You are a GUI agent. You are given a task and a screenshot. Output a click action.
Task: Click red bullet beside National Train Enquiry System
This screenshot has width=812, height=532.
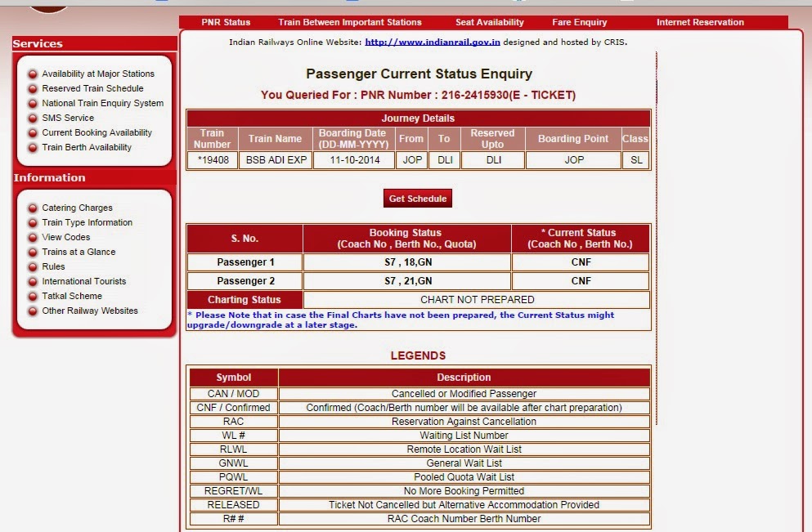(33, 104)
